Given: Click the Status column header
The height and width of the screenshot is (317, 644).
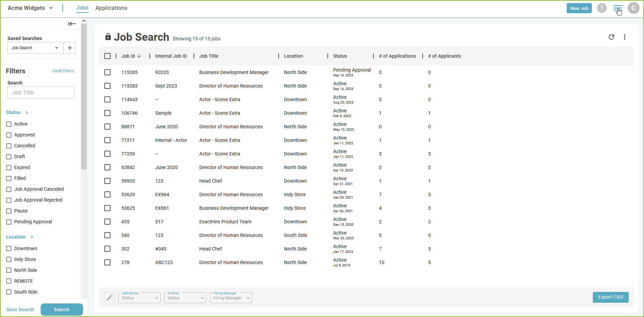Looking at the screenshot, I should (340, 56).
